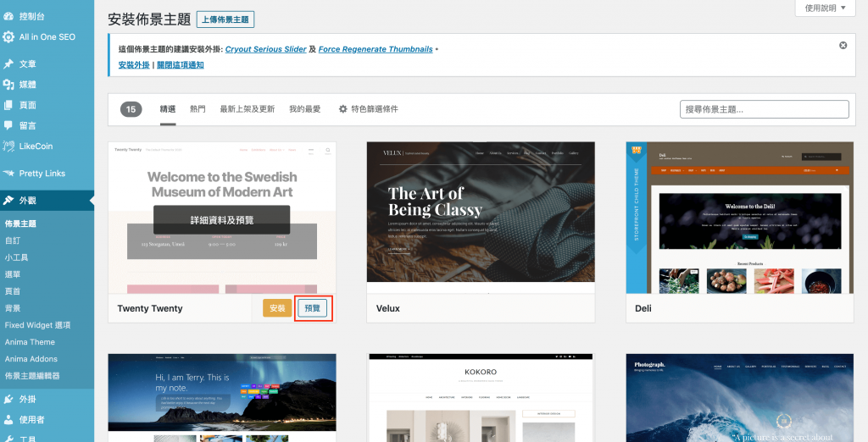The height and width of the screenshot is (442, 868).
Task: Open 背景 in the sidebar submenu
Action: point(13,308)
